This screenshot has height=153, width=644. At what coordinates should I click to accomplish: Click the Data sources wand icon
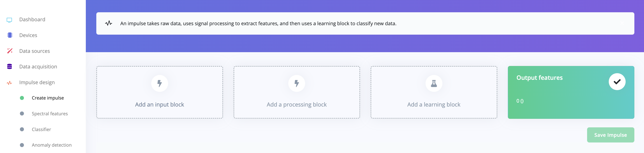tap(10, 51)
